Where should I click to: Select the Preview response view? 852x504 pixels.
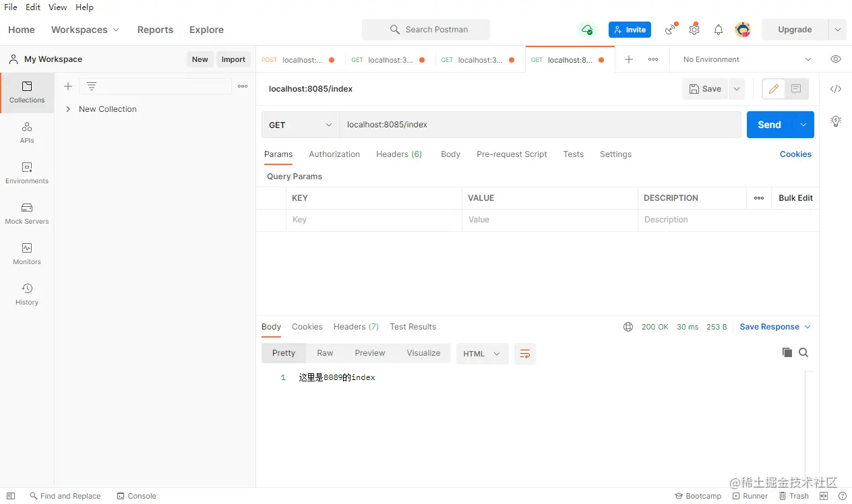(x=370, y=353)
